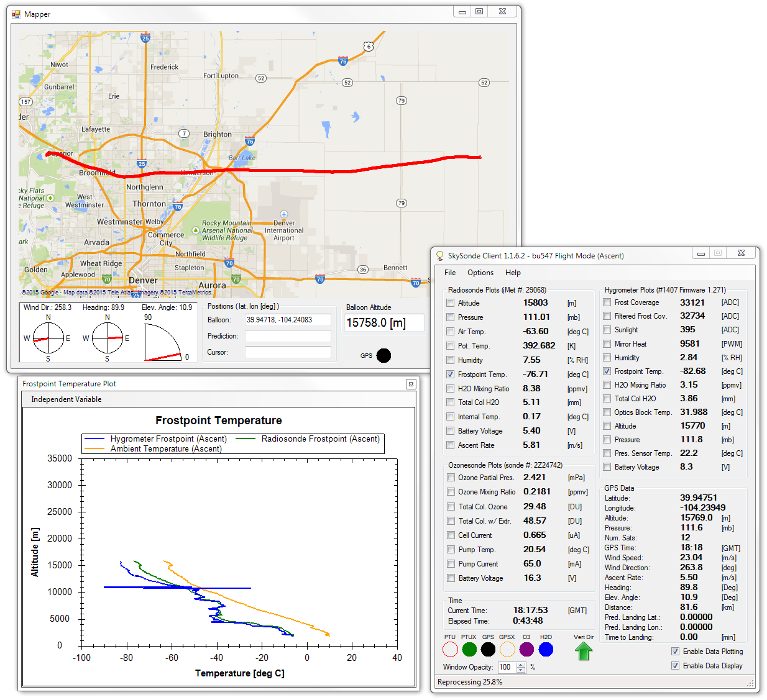Screen dimensions: 767x700
Task: Click the black GPS status circle in SkySonde Client
Action: click(x=488, y=649)
